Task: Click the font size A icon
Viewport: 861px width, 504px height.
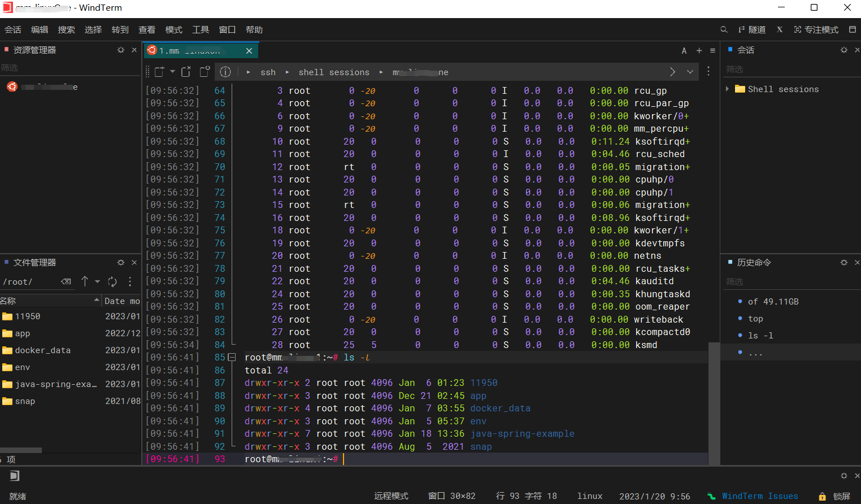Action: coord(684,51)
